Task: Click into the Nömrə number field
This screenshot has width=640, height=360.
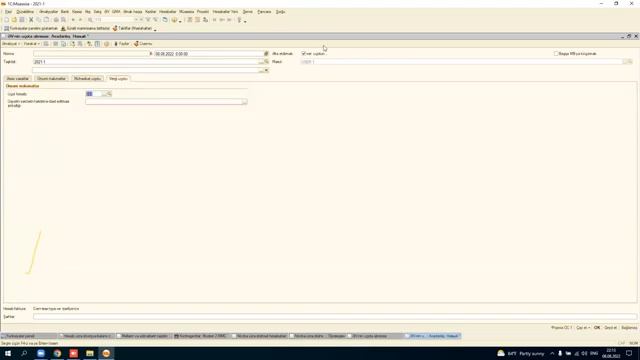Action: pos(91,53)
